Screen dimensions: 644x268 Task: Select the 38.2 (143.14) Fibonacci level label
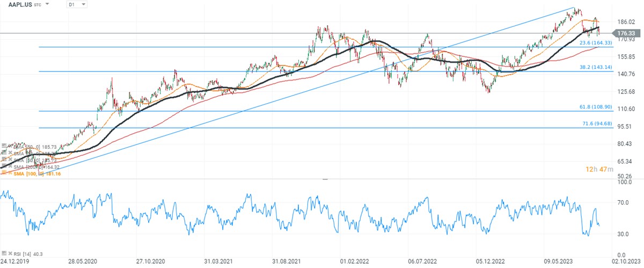596,67
